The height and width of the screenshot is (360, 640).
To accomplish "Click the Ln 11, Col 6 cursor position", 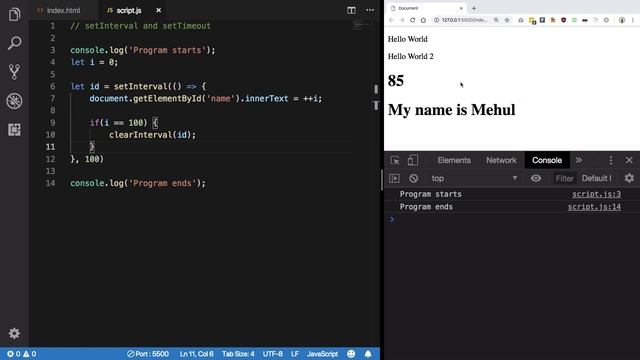I will [196, 354].
